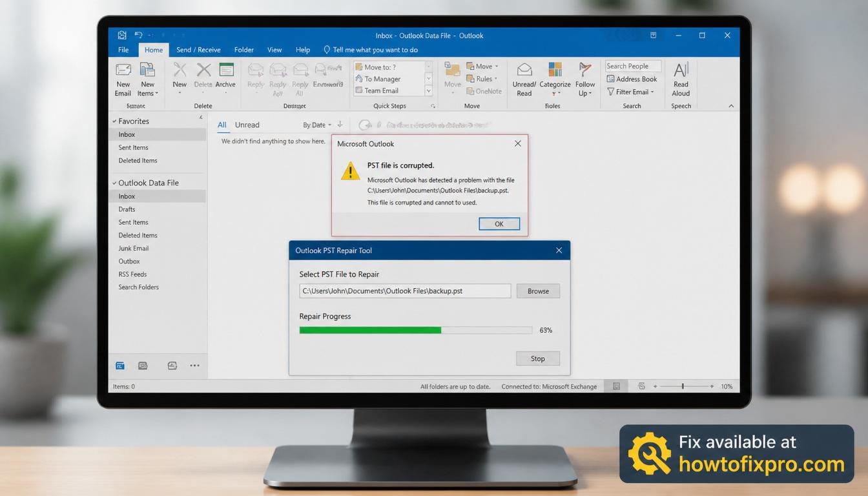The height and width of the screenshot is (496, 868).
Task: Open the File menu tab
Action: point(123,50)
